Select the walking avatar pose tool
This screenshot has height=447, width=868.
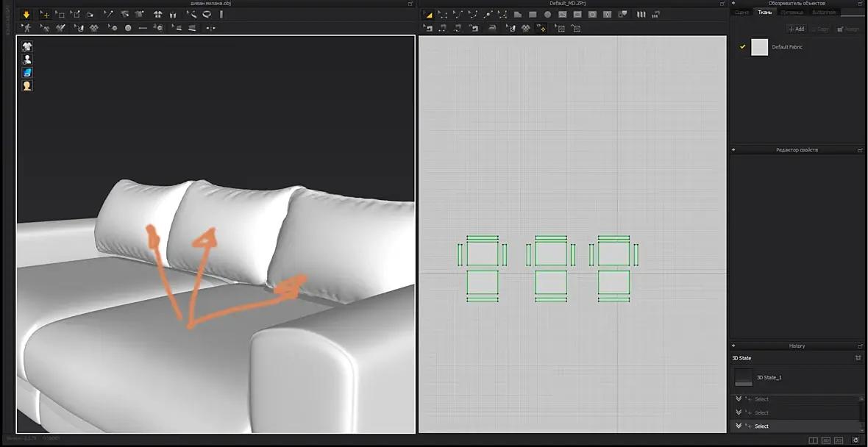pyautogui.click(x=26, y=28)
